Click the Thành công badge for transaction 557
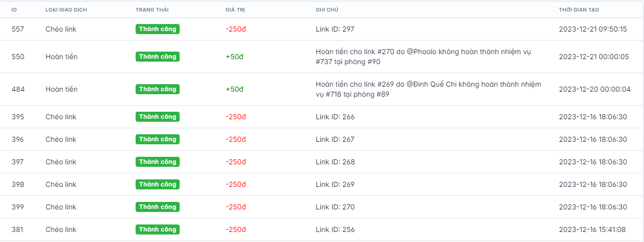 coord(158,29)
